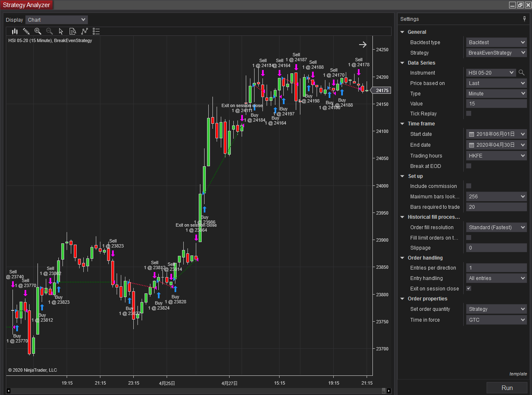Click Start date calendar icon
The height and width of the screenshot is (395, 532).
pos(472,134)
